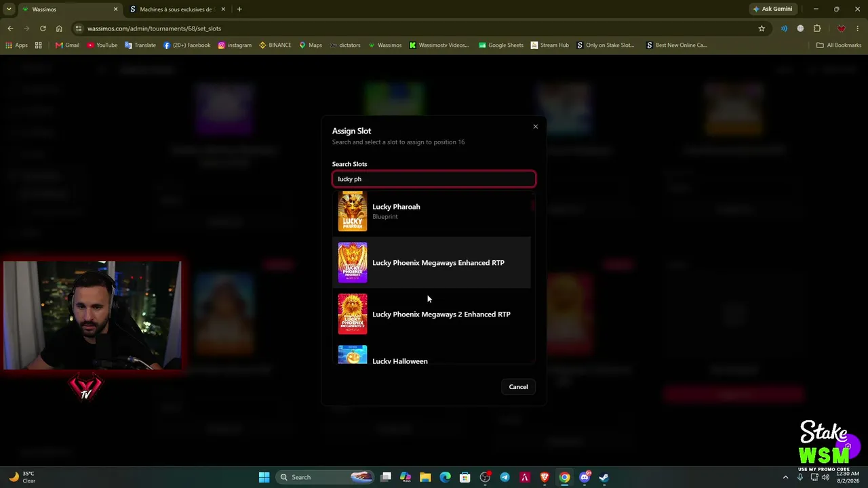868x488 pixels.
Task: Open Google Sheets bookmark
Action: [x=501, y=45]
